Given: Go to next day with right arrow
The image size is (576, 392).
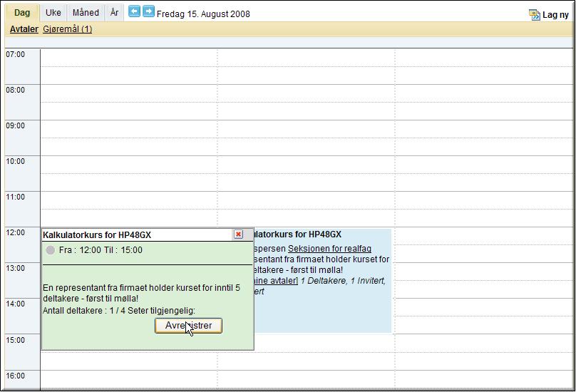Looking at the screenshot, I should point(148,11).
